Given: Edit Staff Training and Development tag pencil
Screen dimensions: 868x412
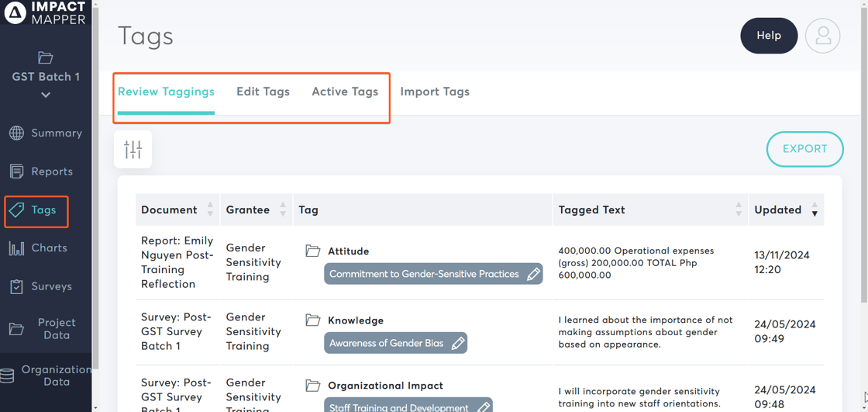Looking at the screenshot, I should (x=484, y=407).
